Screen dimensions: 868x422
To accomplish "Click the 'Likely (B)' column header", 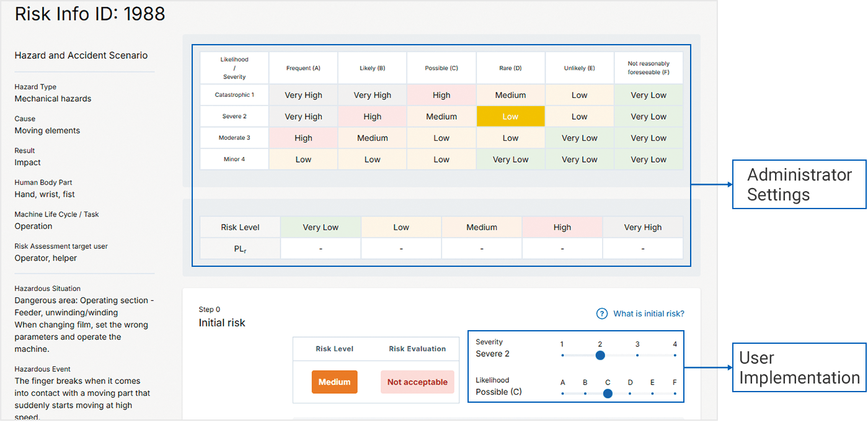I will pyautogui.click(x=373, y=68).
